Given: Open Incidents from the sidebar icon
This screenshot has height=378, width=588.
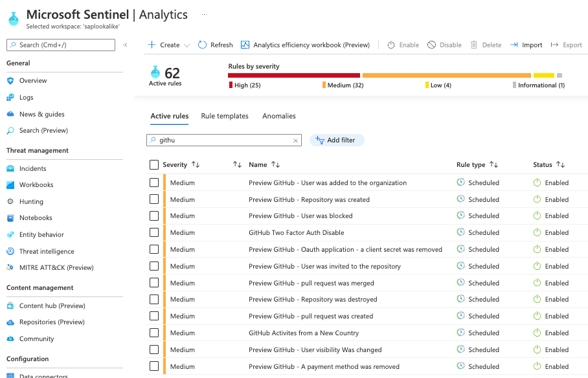Looking at the screenshot, I should [10, 168].
